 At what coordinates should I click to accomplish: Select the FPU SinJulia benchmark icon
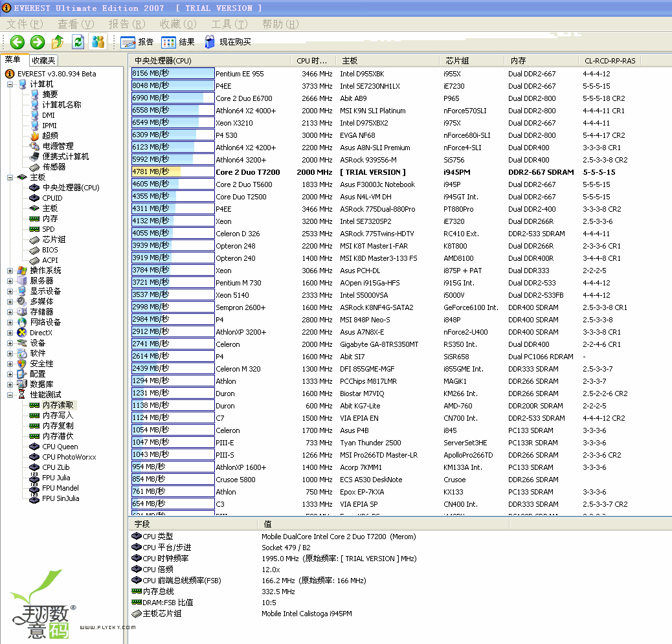click(34, 498)
